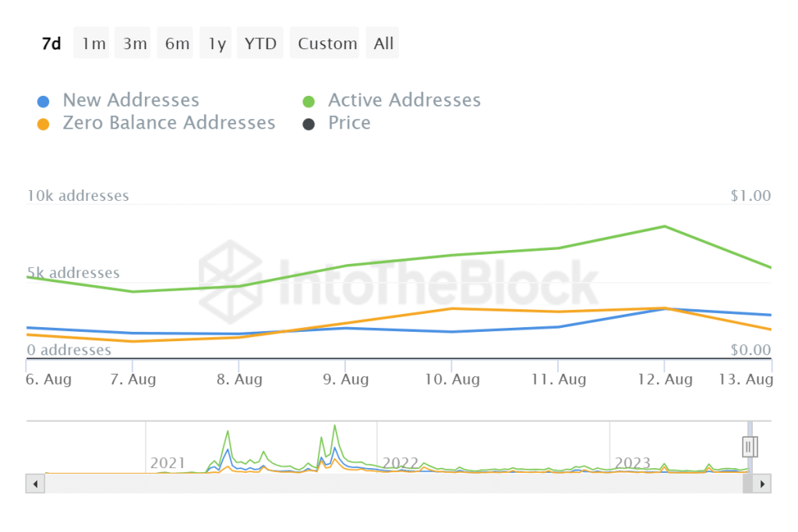Click the 2022 marker in navigator
This screenshot has height=532, width=798.
coord(400,463)
